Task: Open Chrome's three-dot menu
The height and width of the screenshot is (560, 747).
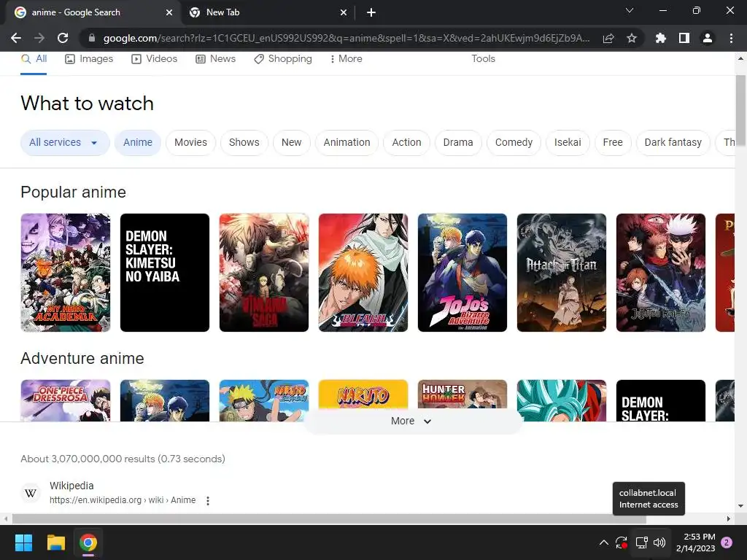Action: coord(731,38)
